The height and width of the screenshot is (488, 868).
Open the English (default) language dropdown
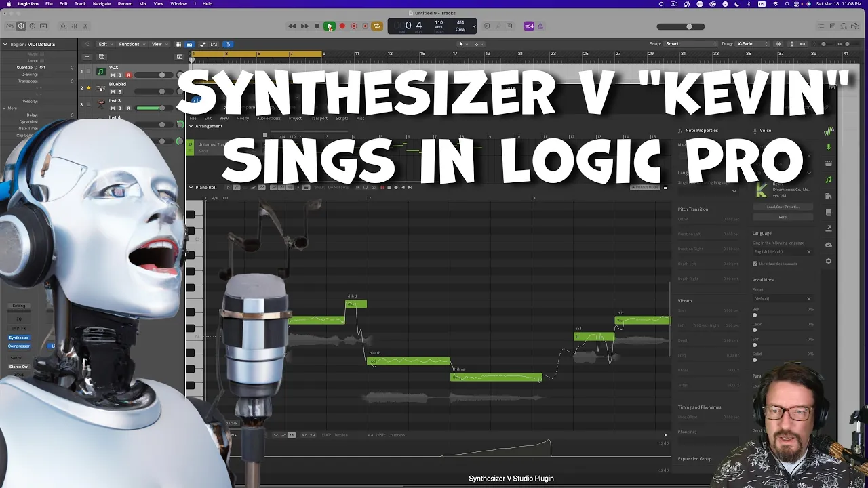point(783,251)
